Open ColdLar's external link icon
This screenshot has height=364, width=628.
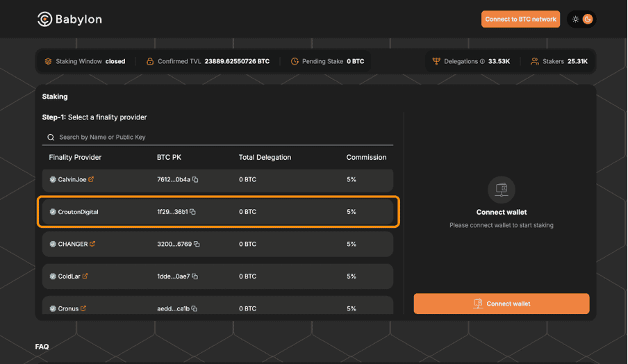[85, 276]
